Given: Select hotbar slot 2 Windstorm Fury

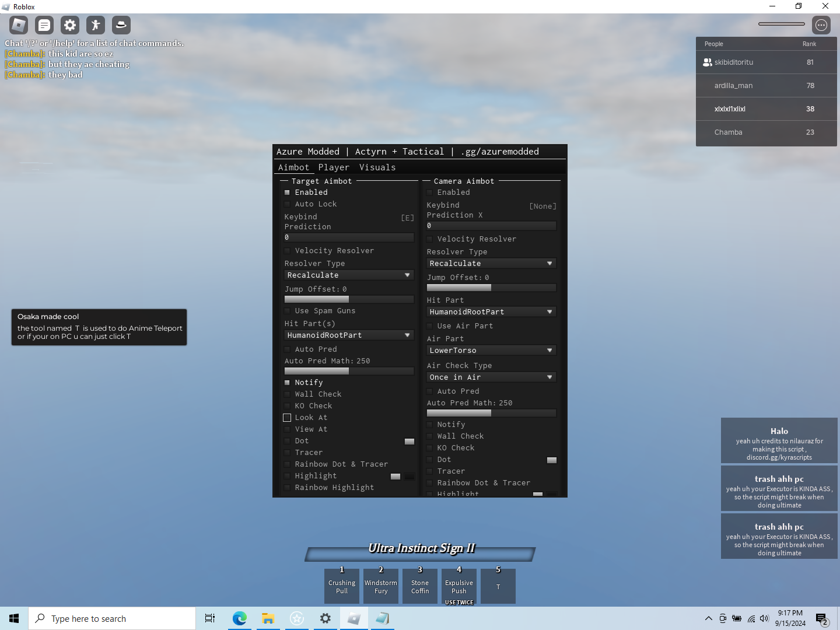Looking at the screenshot, I should 381,586.
